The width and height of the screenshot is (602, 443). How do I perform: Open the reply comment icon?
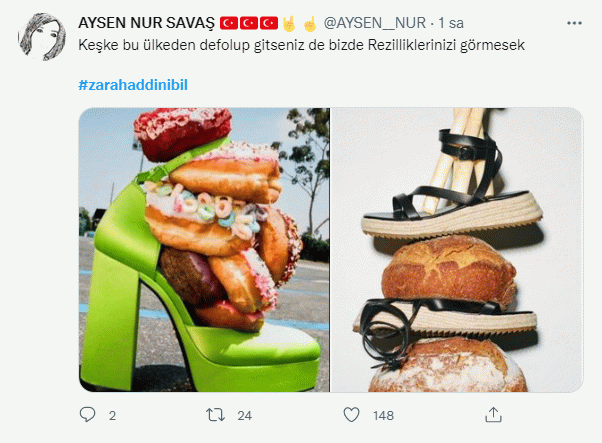tap(88, 415)
